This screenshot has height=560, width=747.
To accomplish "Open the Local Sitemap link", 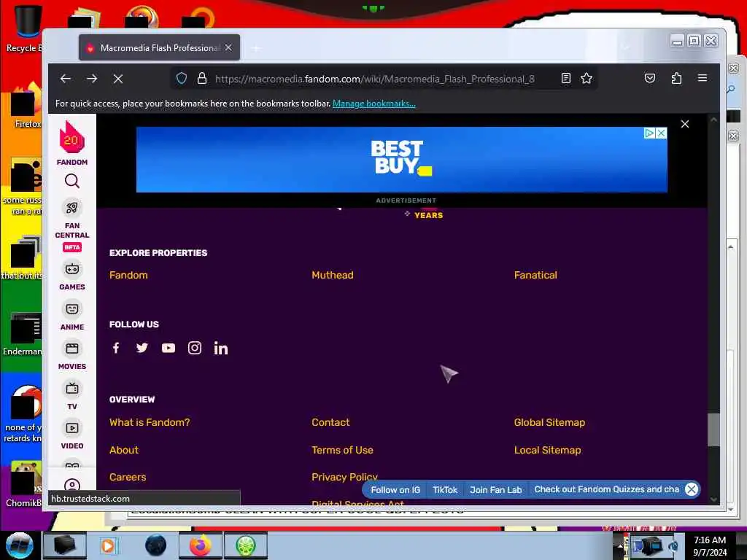I will (547, 450).
